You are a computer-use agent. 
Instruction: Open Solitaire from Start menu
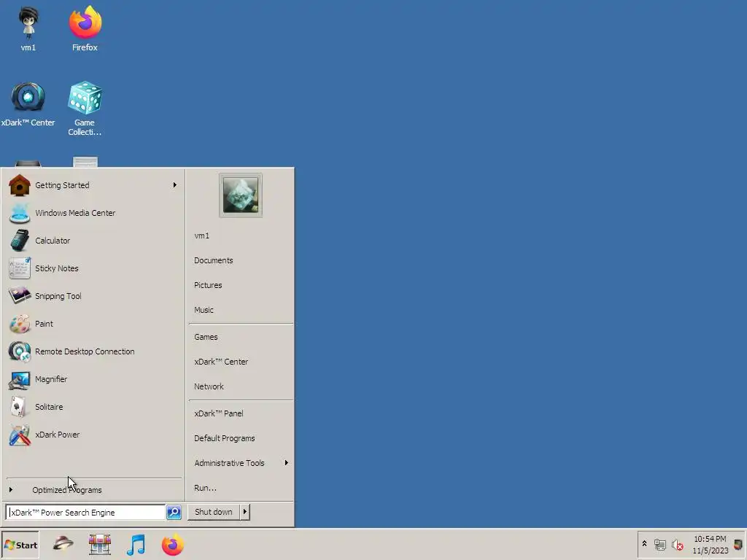pos(93,407)
